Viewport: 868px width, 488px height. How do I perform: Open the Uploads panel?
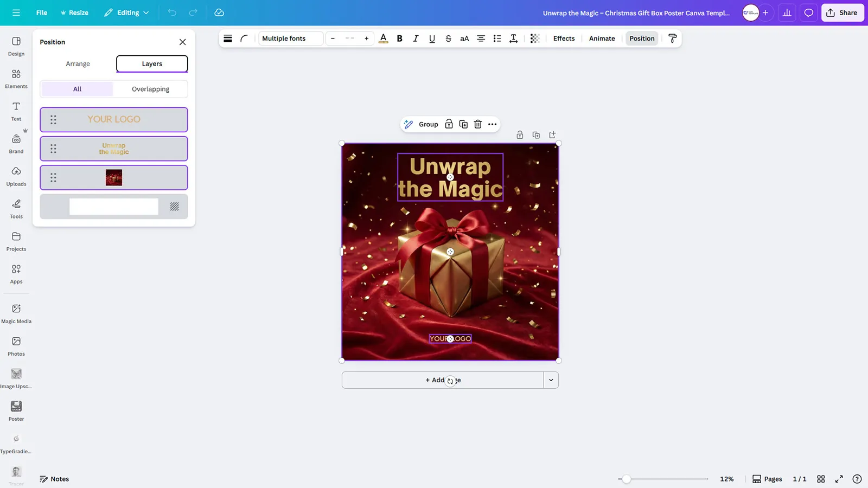click(x=16, y=176)
